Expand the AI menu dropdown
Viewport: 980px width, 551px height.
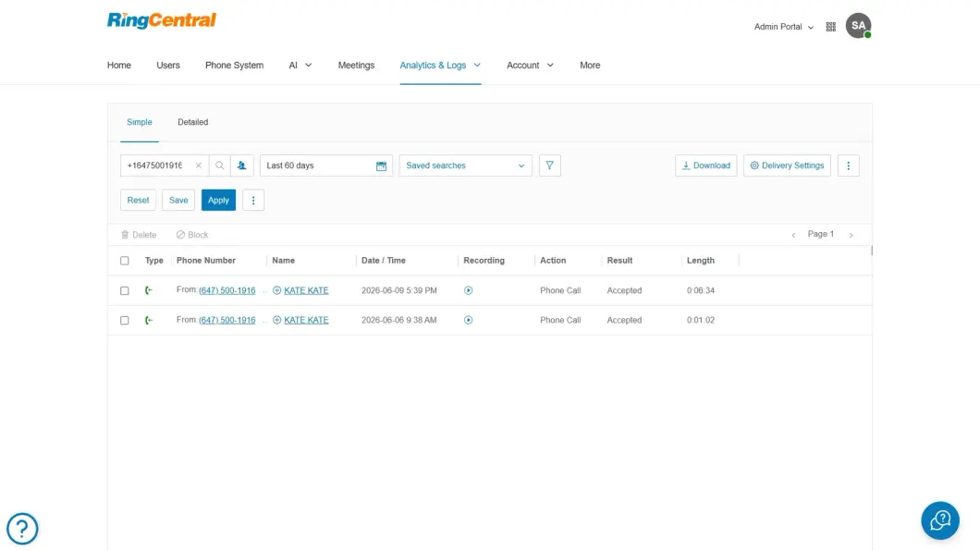300,65
